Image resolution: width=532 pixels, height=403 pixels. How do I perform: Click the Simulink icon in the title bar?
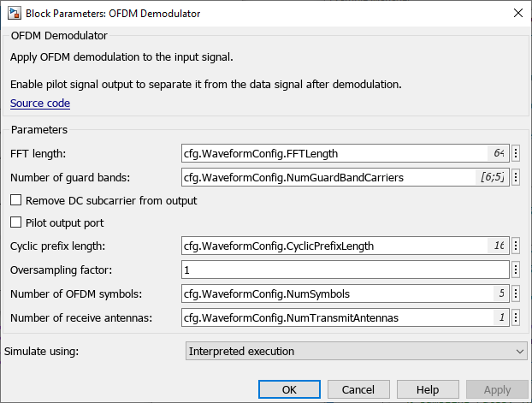pos(14,13)
